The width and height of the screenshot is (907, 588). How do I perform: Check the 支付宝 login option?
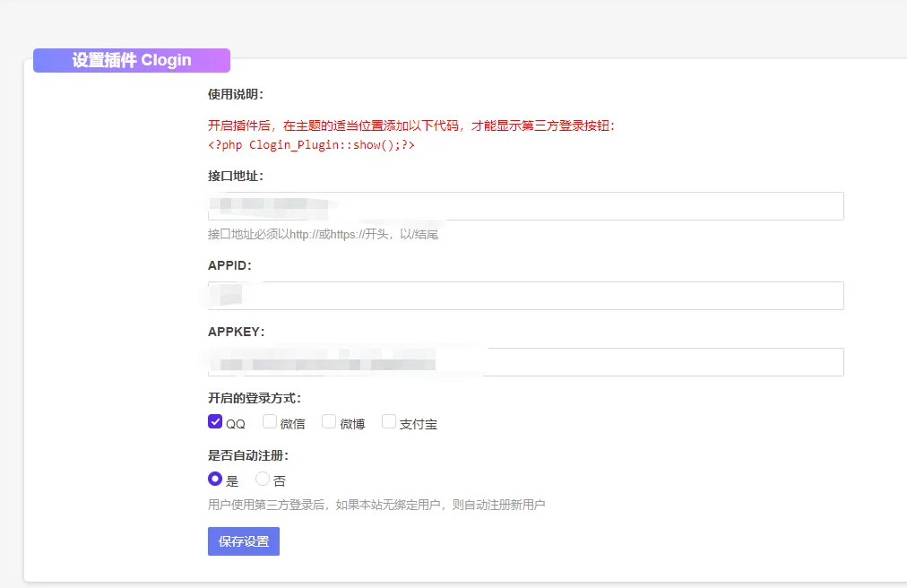point(389,422)
